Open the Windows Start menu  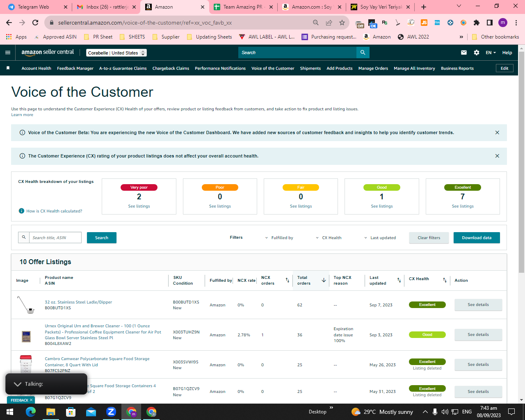9,412
